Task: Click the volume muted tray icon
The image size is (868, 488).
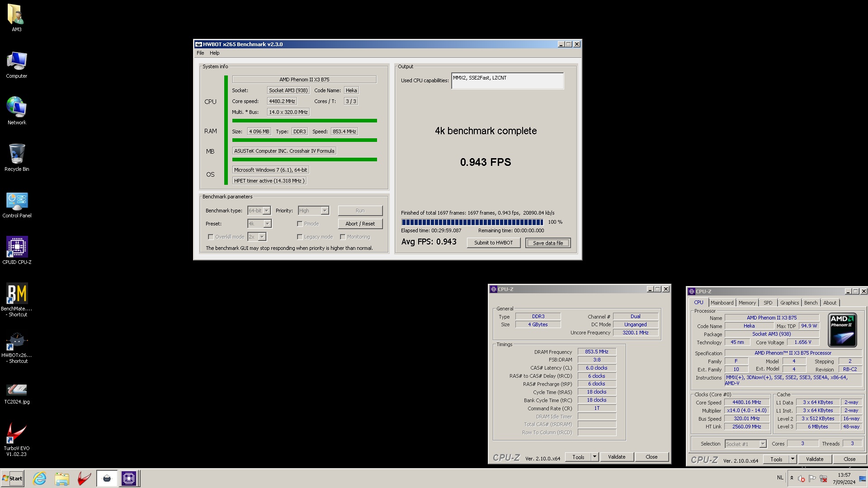Action: pyautogui.click(x=802, y=479)
